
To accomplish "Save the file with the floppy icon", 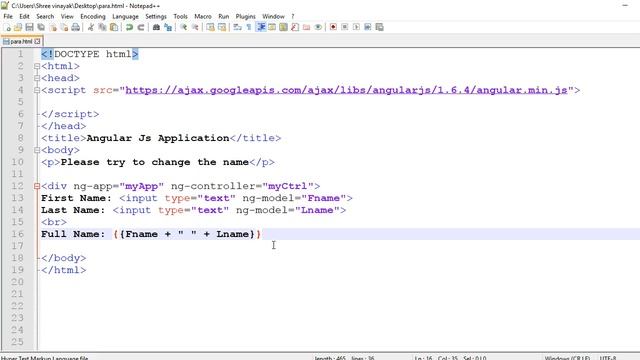I will click(x=29, y=27).
